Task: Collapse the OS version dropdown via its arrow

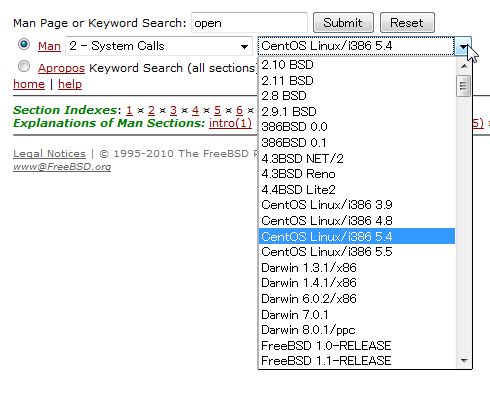Action: [x=463, y=46]
